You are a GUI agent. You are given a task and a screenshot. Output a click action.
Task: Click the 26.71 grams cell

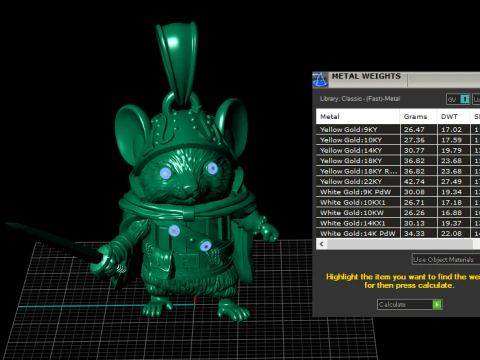[x=418, y=202]
